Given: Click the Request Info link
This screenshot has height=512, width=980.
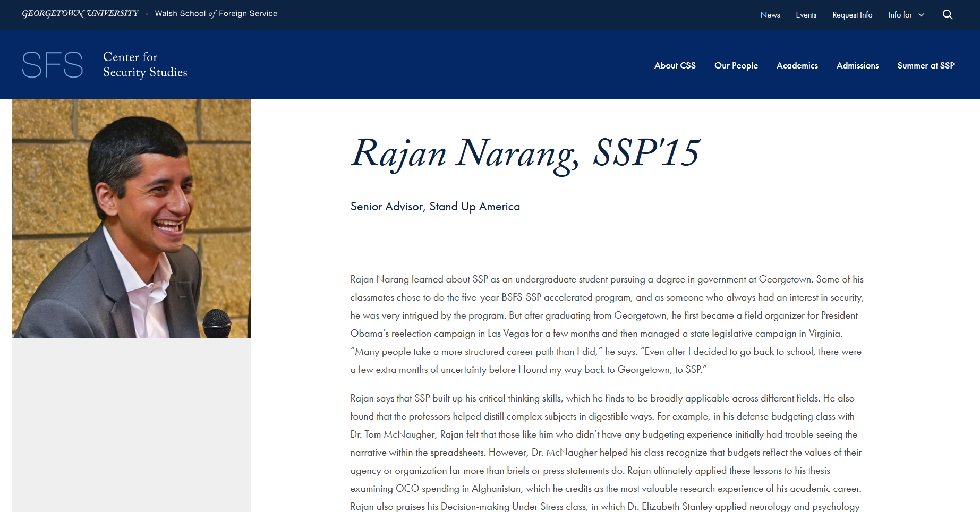Looking at the screenshot, I should click(x=852, y=15).
